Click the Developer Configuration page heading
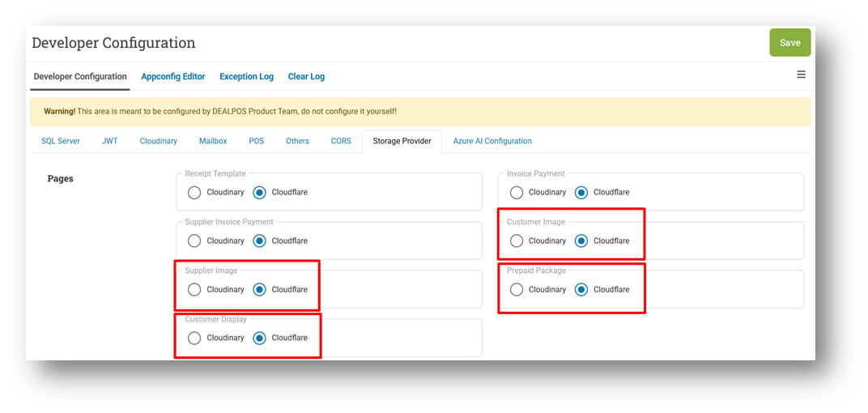The height and width of the screenshot is (413, 868). click(113, 43)
